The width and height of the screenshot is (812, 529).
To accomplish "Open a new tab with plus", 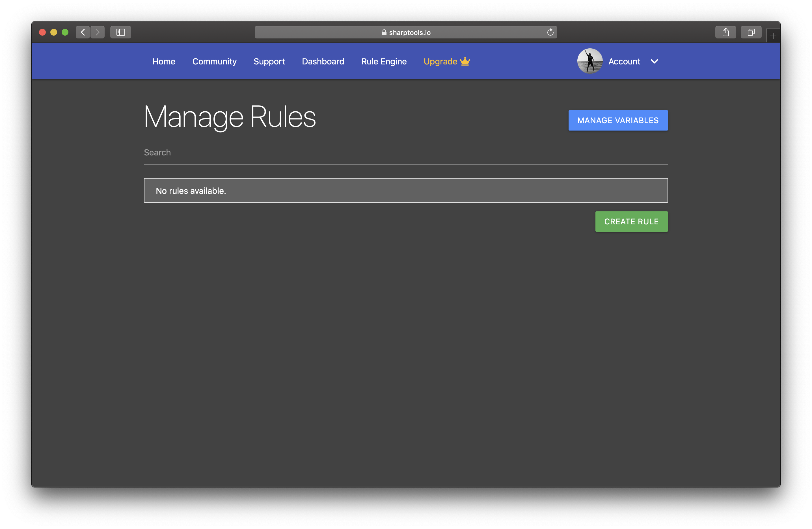I will tap(773, 36).
